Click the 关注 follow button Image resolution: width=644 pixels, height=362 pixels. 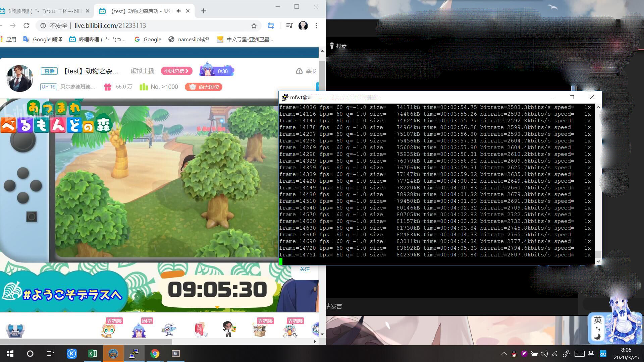tap(305, 269)
